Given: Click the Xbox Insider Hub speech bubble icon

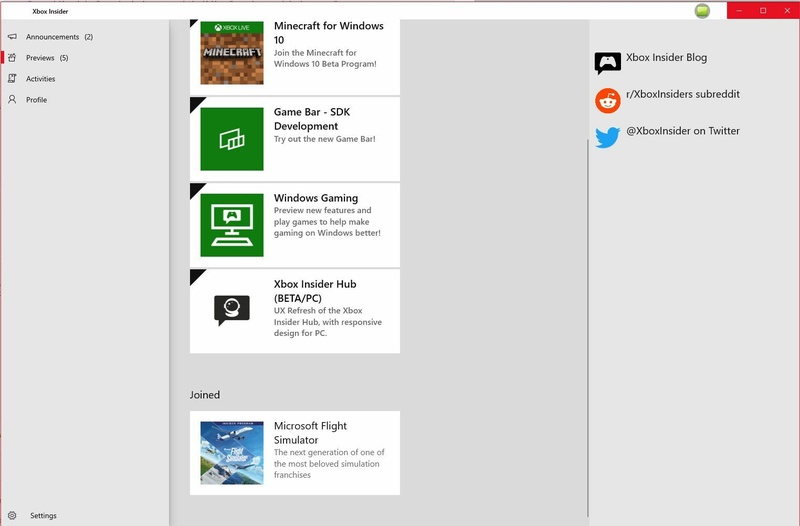Looking at the screenshot, I should (232, 310).
